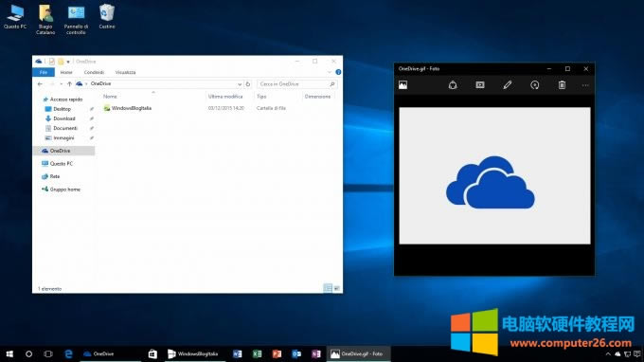The height and width of the screenshot is (362, 644).
Task: Select Desktop in the navigation pane
Action: click(58, 109)
